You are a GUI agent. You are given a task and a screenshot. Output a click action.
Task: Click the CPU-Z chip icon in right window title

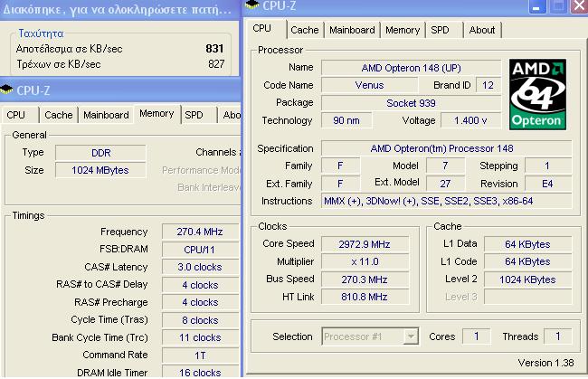[251, 5]
